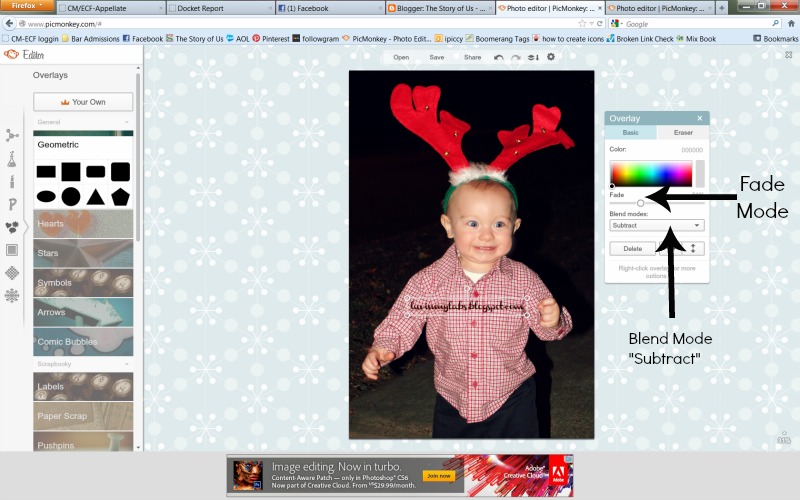Expand the Symbols overlay category
Screen dimensions: 800x500
(83, 283)
